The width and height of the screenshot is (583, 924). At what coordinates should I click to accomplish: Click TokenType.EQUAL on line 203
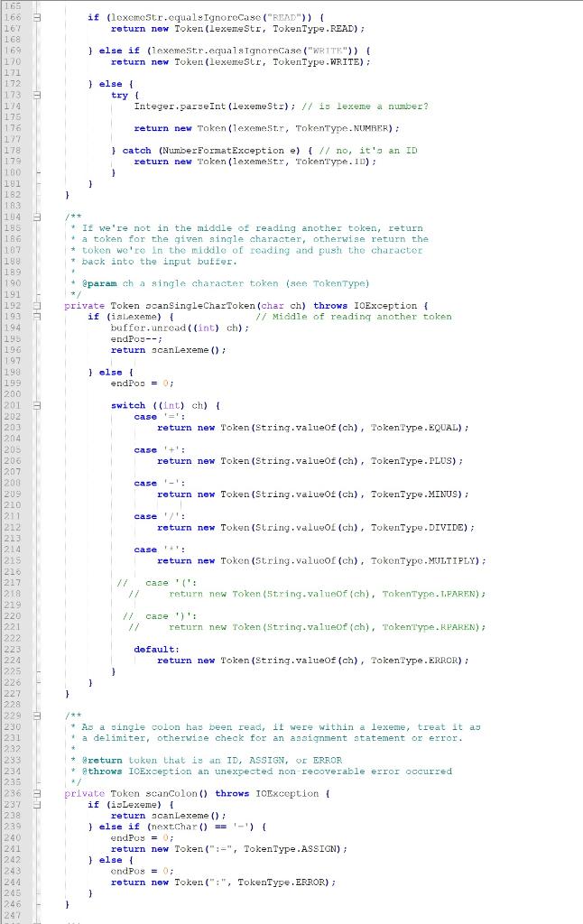pos(416,428)
